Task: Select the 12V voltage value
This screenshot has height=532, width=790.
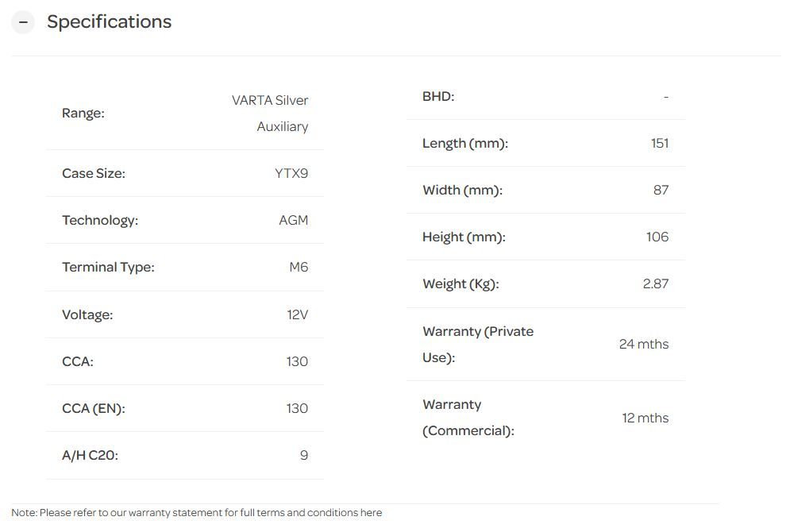Action: tap(297, 315)
